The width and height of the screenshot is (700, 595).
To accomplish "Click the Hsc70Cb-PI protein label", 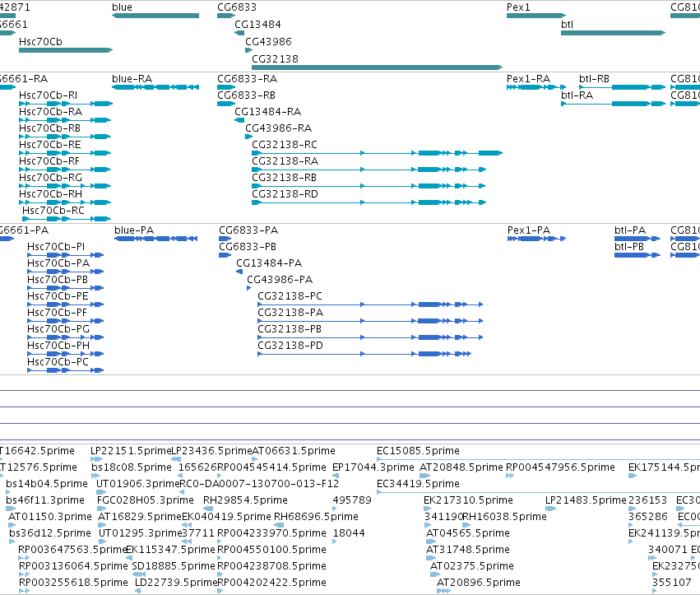I will 56,247.
